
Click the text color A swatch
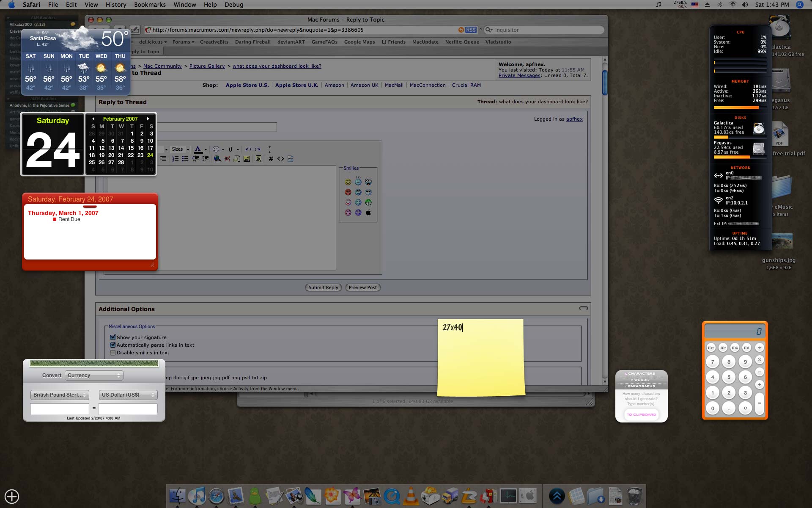click(198, 149)
